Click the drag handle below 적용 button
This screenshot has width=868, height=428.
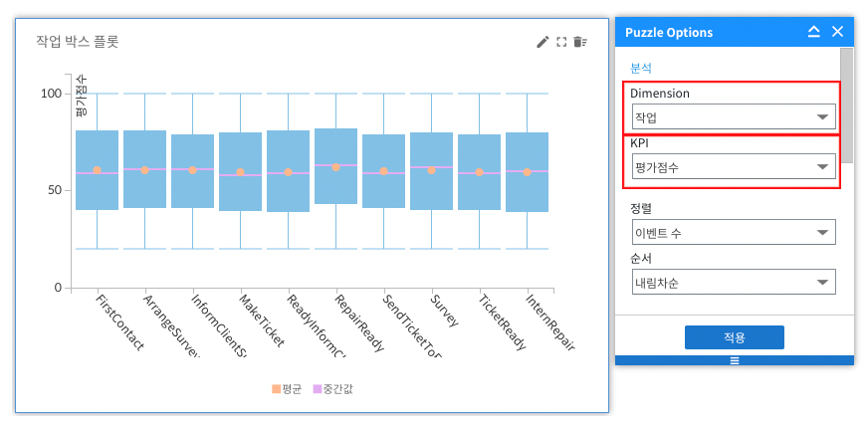coord(735,360)
